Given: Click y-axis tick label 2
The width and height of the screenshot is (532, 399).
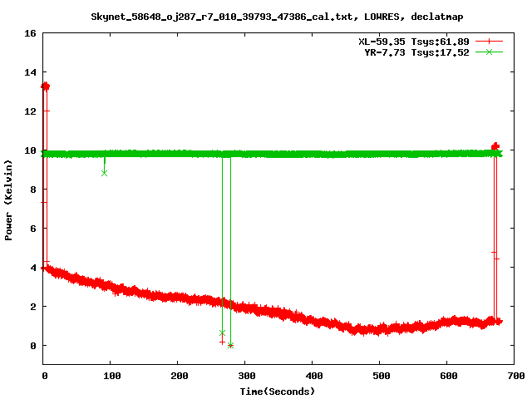Looking at the screenshot, I should pyautogui.click(x=33, y=307).
